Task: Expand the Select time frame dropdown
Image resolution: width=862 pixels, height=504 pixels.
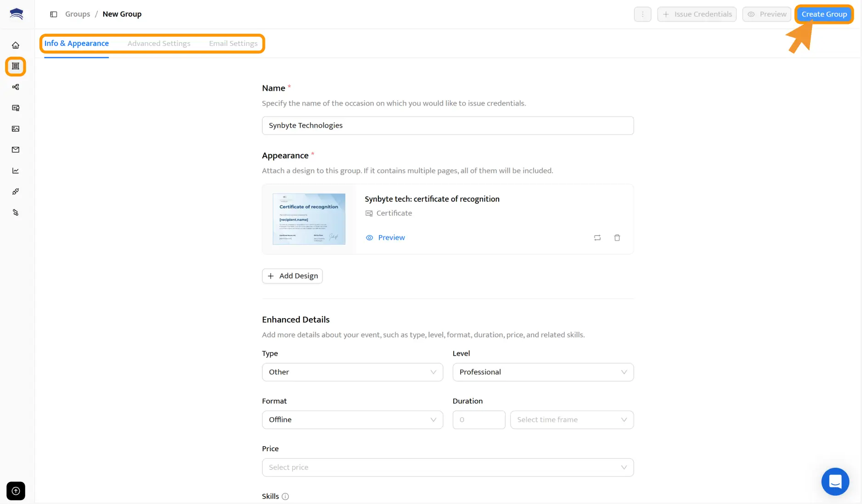Action: 571,420
